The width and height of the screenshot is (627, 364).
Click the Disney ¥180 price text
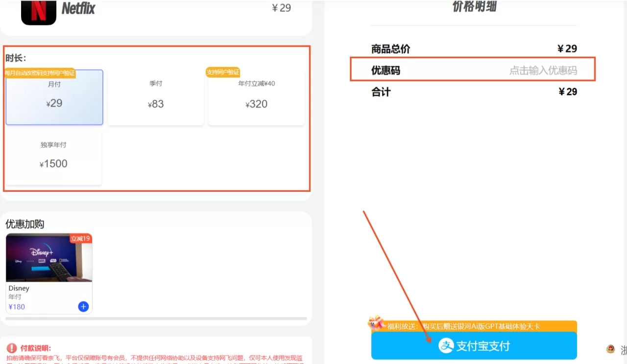pyautogui.click(x=17, y=307)
